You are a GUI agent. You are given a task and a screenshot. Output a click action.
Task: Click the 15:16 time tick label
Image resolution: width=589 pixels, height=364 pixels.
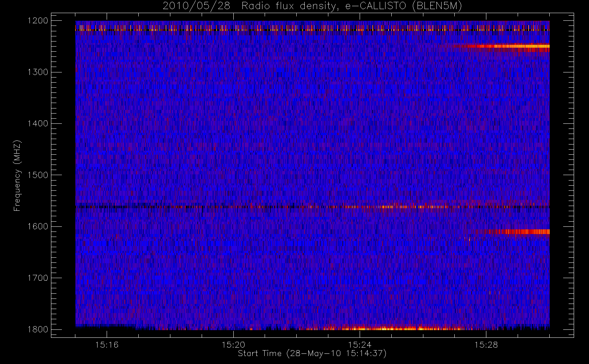(x=107, y=344)
